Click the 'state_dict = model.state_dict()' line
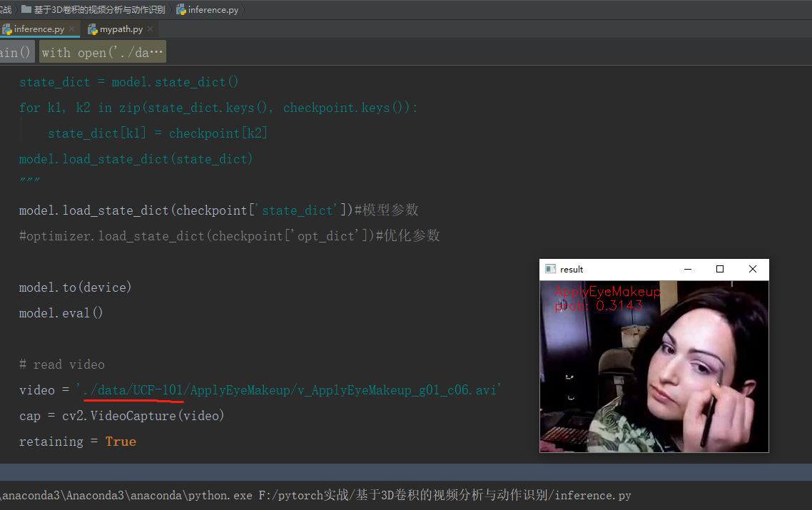812x510 pixels. coord(129,82)
